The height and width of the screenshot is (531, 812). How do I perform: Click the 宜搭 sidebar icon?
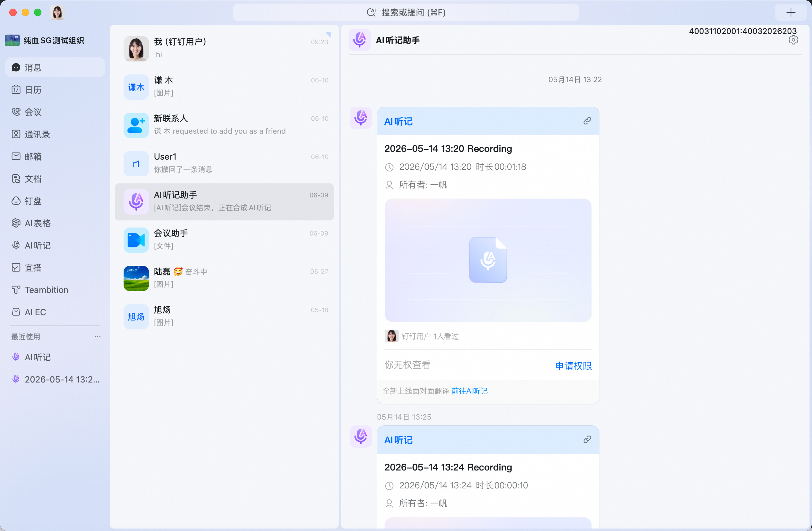pyautogui.click(x=16, y=268)
